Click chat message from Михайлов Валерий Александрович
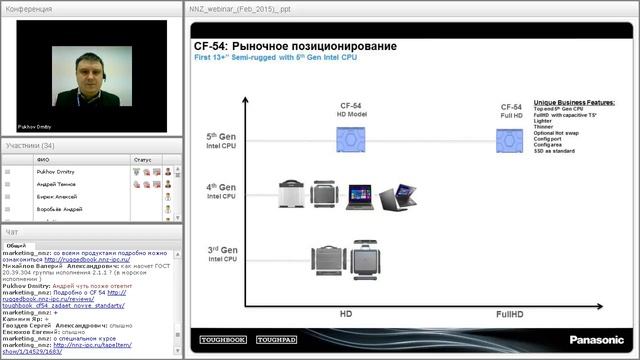 click(86, 273)
